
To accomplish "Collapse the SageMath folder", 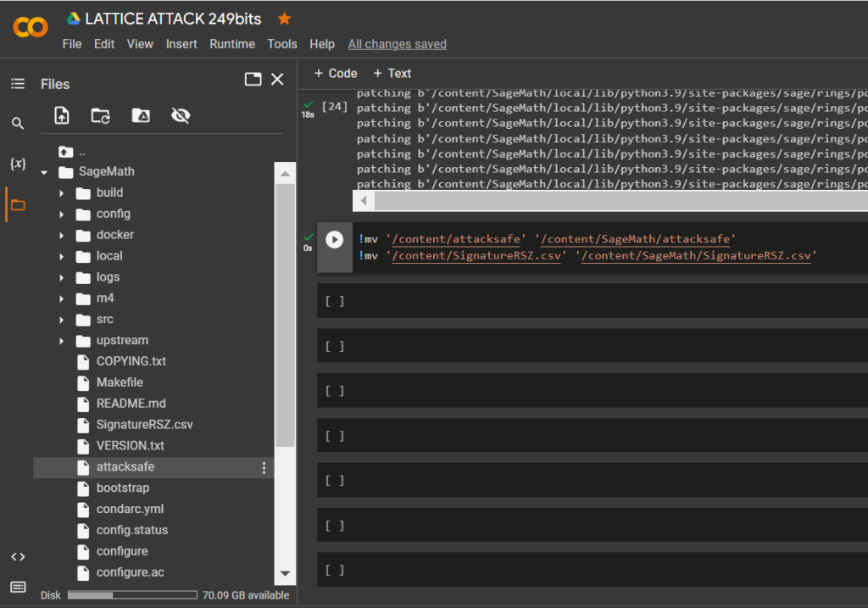I will tap(45, 171).
